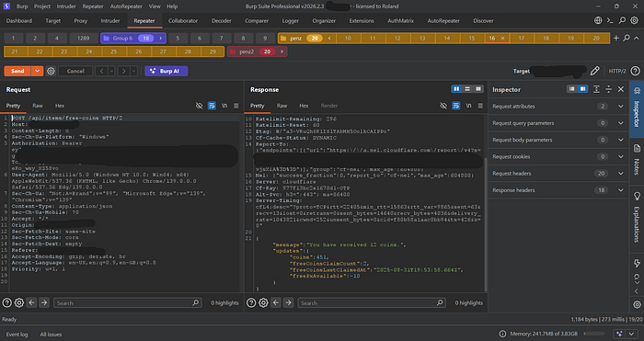Image resolution: width=644 pixels, height=341 pixels.
Task: Open global settings gear at top right
Action: (x=635, y=20)
